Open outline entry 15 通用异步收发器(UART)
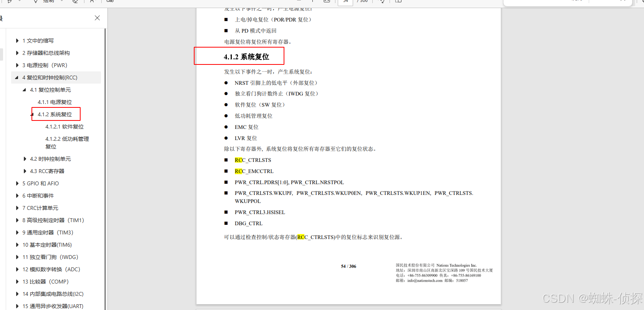The image size is (644, 310). (x=53, y=306)
